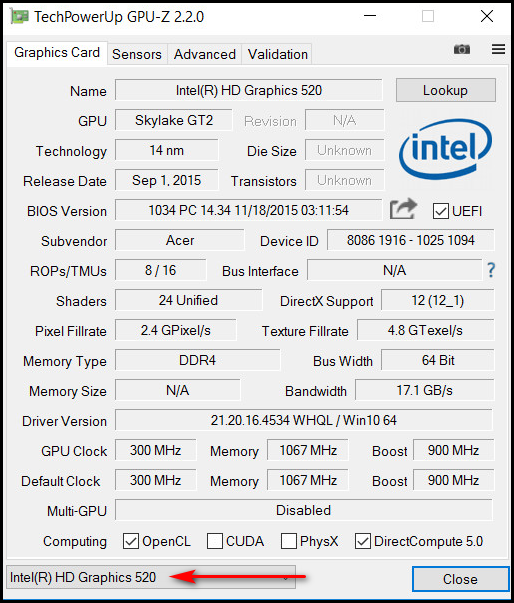The height and width of the screenshot is (603, 514).
Task: Click the BIOS export share icon
Action: (x=403, y=209)
